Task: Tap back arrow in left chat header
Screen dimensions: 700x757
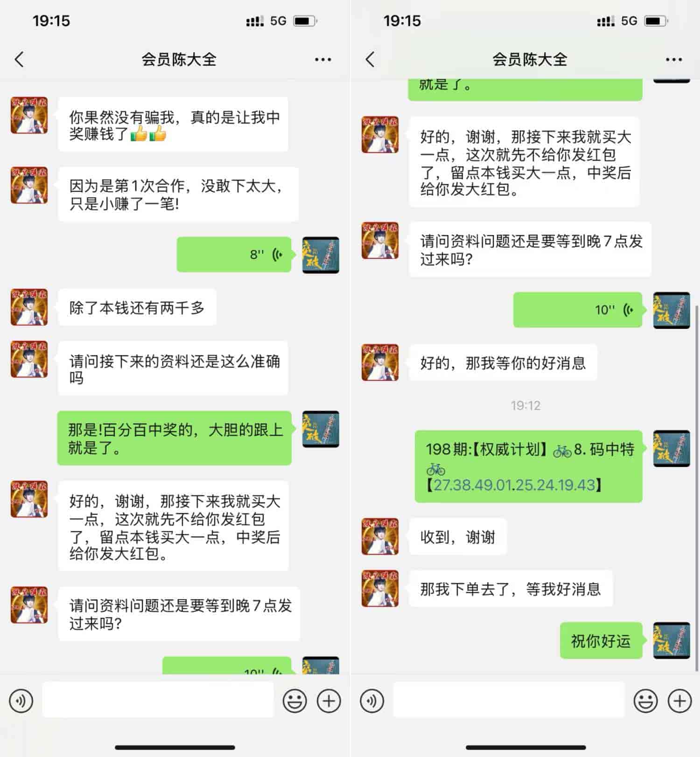Action: pyautogui.click(x=19, y=60)
